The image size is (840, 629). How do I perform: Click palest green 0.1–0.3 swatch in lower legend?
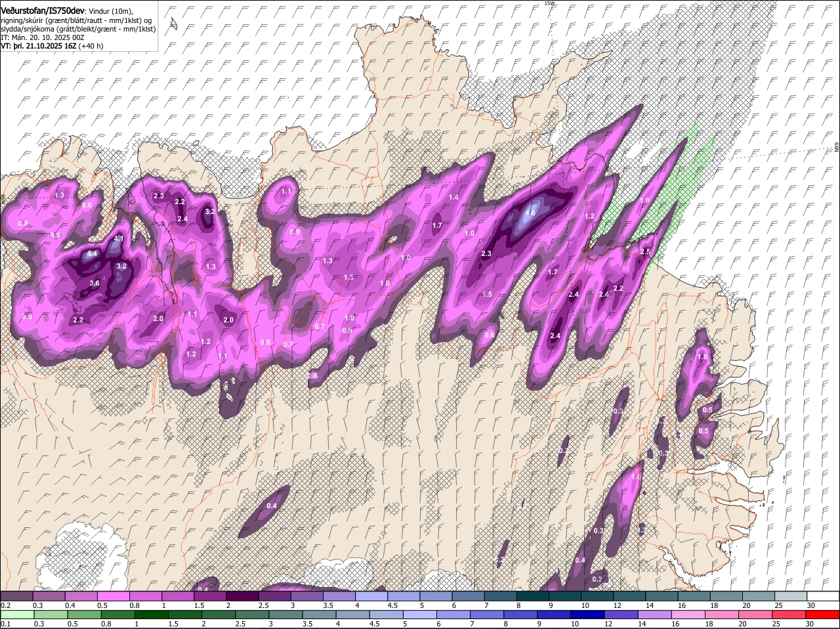click(16, 615)
